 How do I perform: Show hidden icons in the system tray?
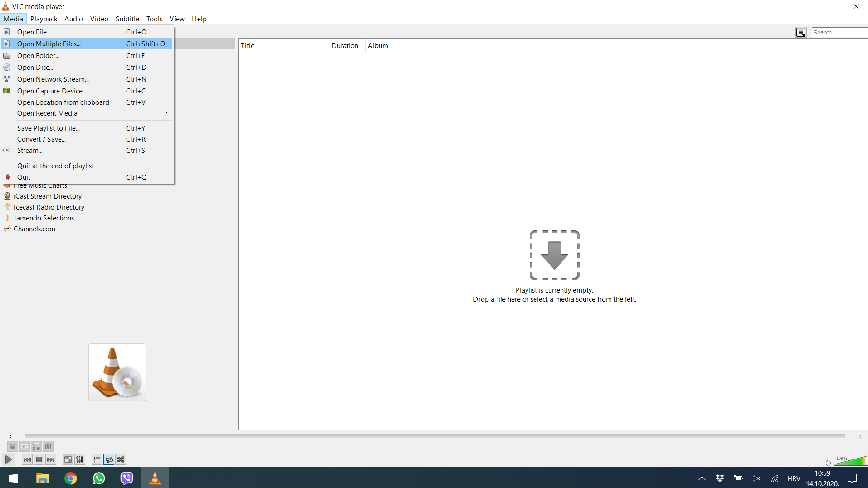(x=701, y=478)
